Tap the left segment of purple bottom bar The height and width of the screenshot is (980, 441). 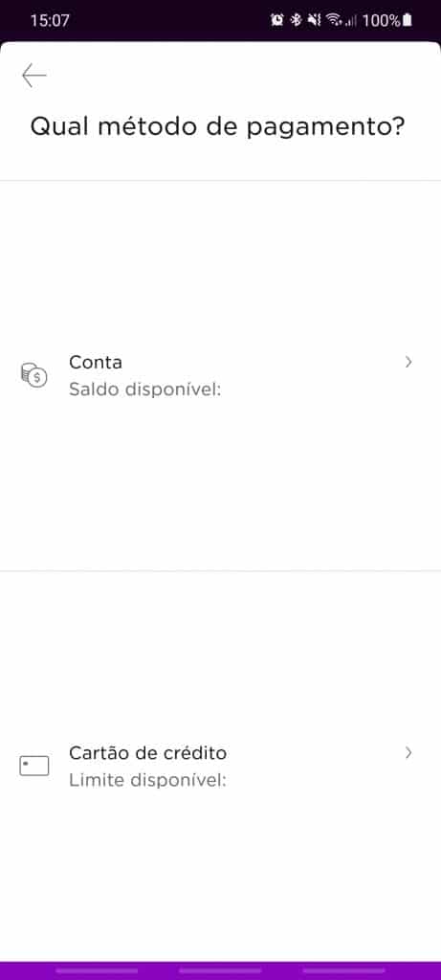[x=97, y=970]
